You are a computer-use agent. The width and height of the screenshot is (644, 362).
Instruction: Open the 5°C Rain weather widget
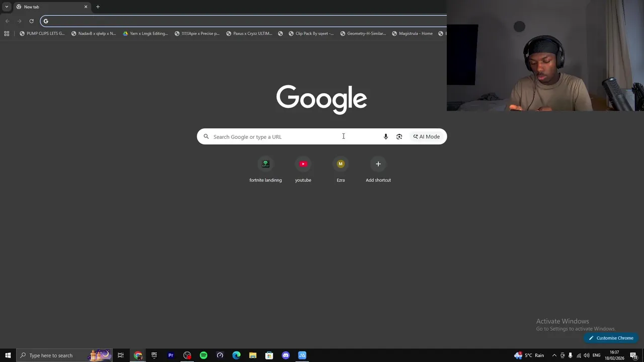(x=529, y=355)
